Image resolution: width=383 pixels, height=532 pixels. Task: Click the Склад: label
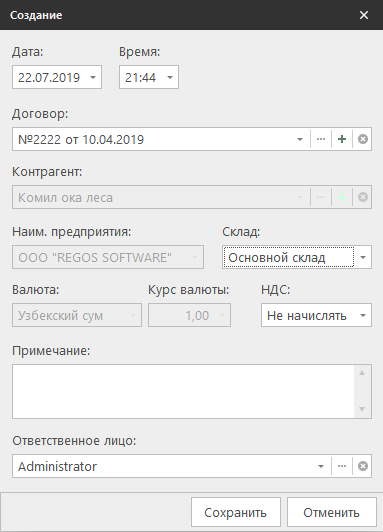click(241, 232)
